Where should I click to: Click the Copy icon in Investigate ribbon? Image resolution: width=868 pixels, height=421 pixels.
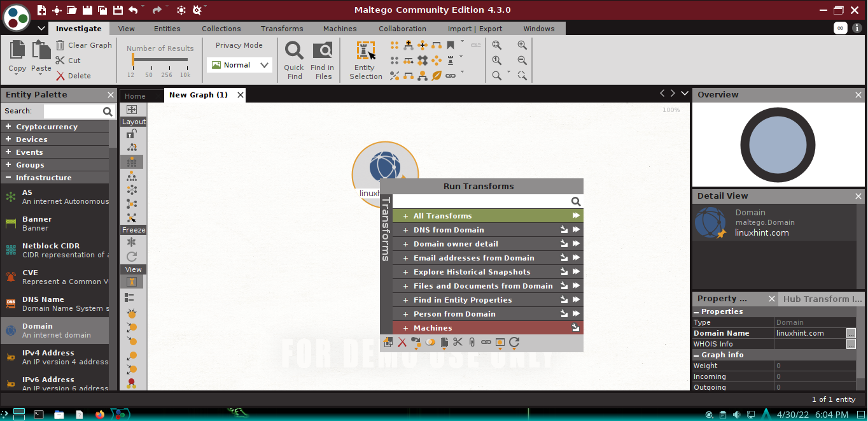tap(18, 51)
